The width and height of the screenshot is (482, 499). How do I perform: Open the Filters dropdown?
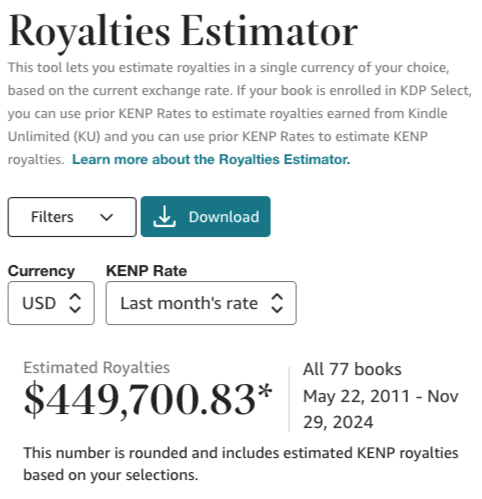pyautogui.click(x=72, y=217)
